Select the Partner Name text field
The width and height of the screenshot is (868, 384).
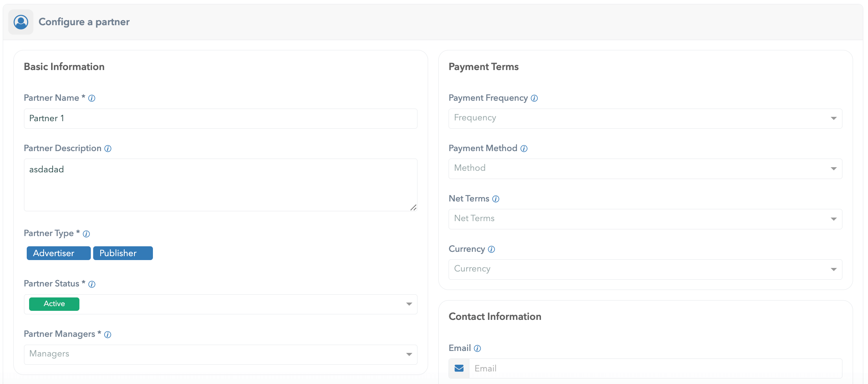pyautogui.click(x=220, y=118)
